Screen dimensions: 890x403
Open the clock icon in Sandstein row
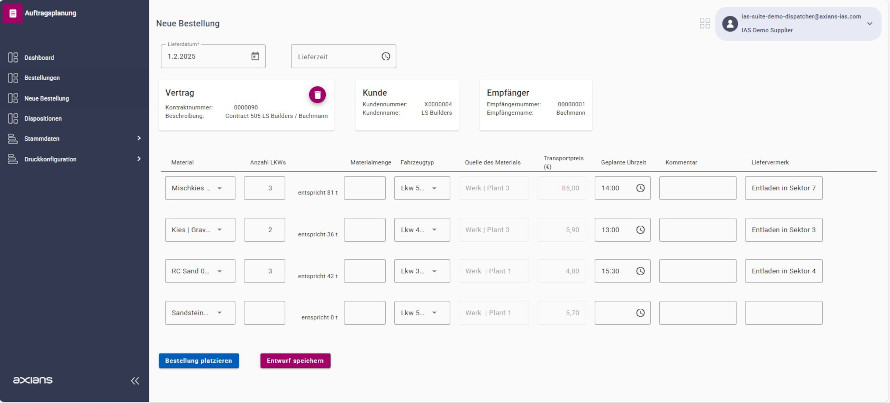pyautogui.click(x=640, y=313)
